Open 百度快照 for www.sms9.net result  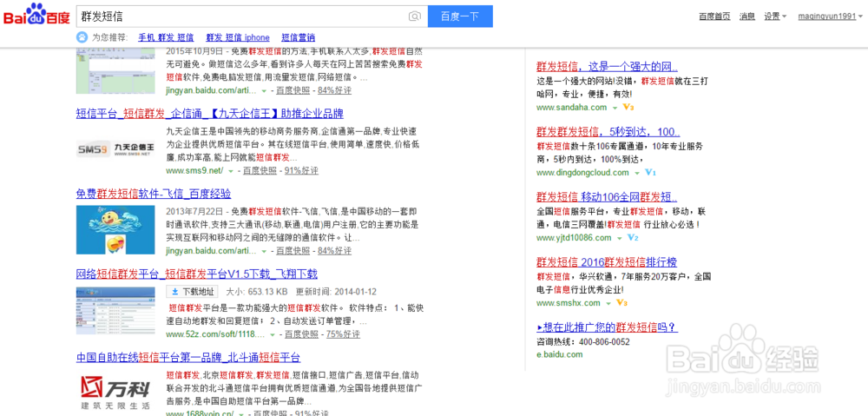coord(260,170)
